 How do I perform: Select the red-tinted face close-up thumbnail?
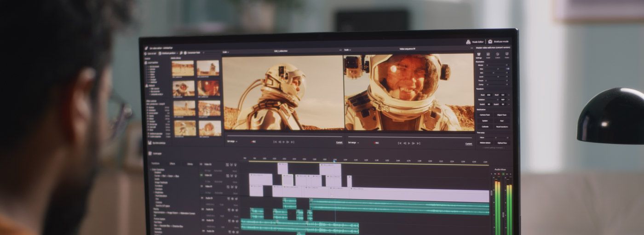[x=208, y=87]
